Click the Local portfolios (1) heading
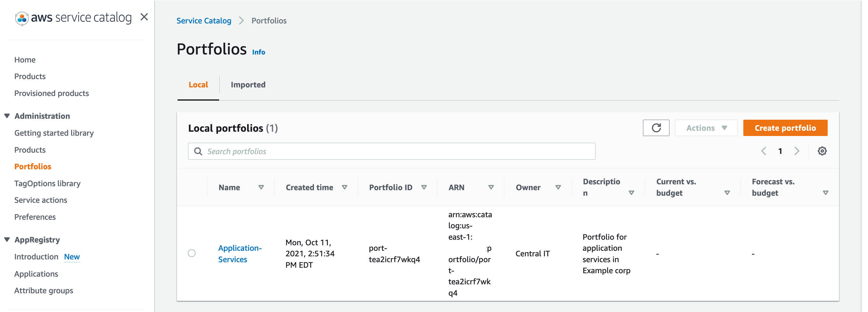Screen dimensions: 868x312 pyautogui.click(x=233, y=128)
